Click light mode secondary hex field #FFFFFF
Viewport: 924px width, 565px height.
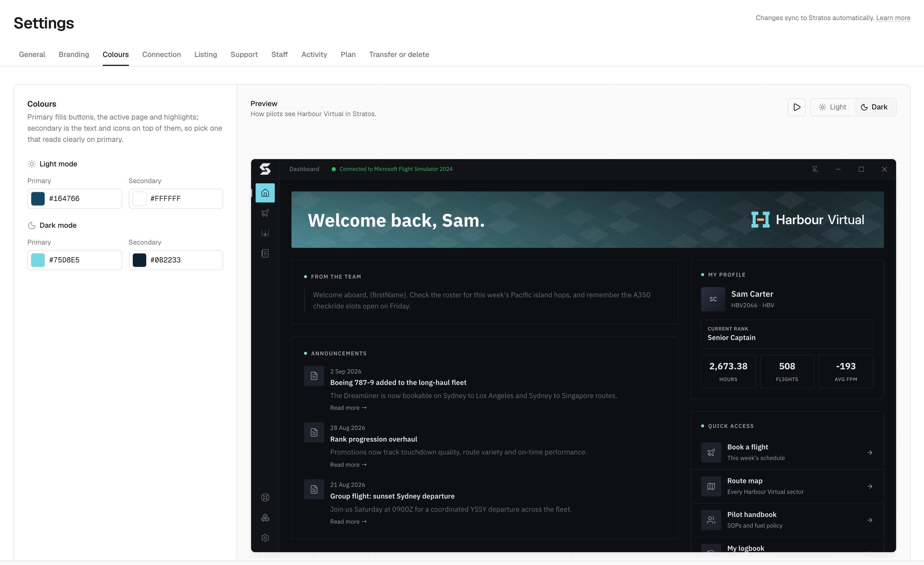pyautogui.click(x=176, y=198)
